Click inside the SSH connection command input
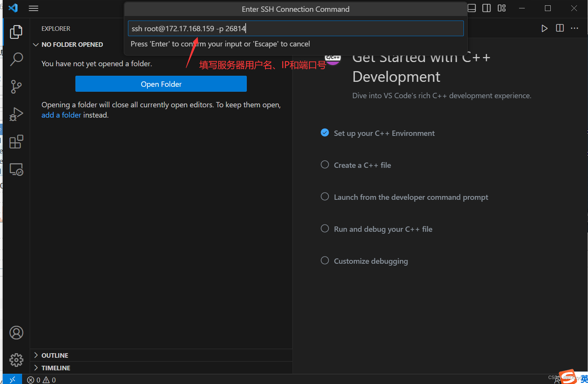The width and height of the screenshot is (588, 384). 296,29
